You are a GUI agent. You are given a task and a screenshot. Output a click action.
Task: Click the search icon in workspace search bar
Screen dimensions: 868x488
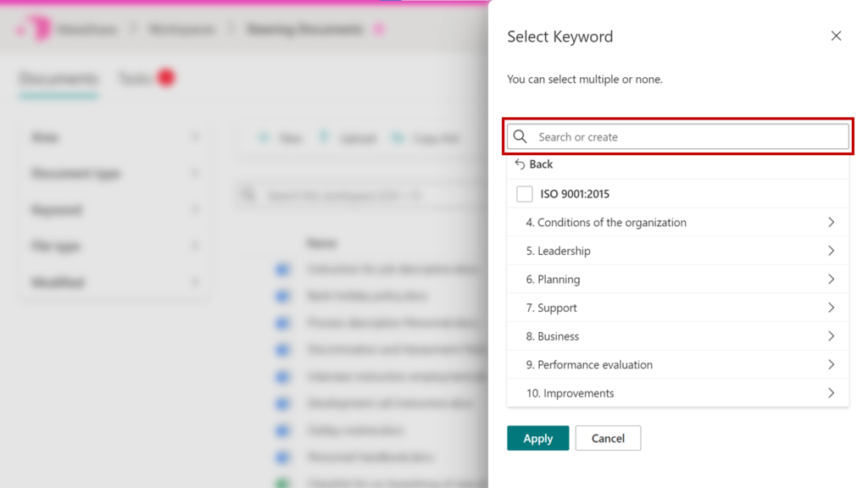point(248,196)
